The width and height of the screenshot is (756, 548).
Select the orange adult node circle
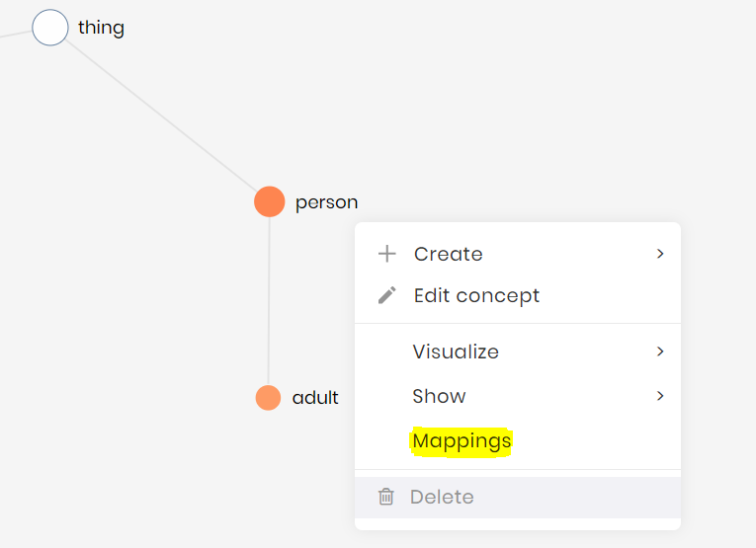[x=268, y=398]
